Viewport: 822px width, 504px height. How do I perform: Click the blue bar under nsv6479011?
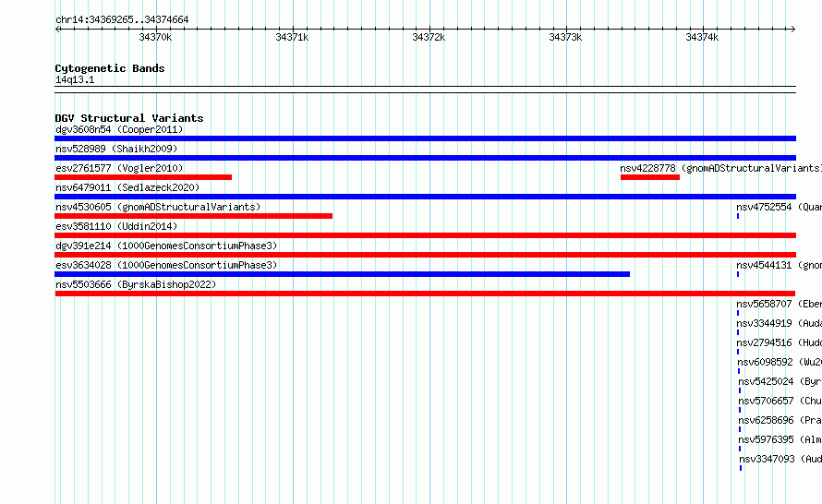[x=425, y=197]
